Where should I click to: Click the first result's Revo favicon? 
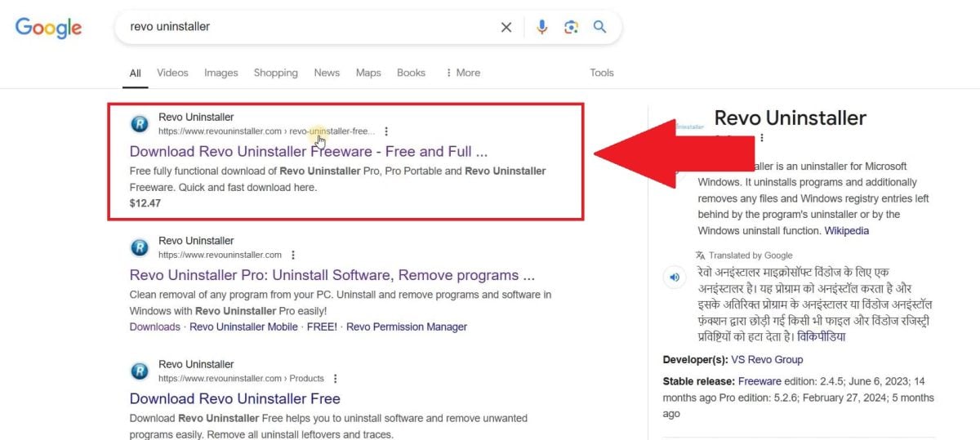(x=140, y=124)
